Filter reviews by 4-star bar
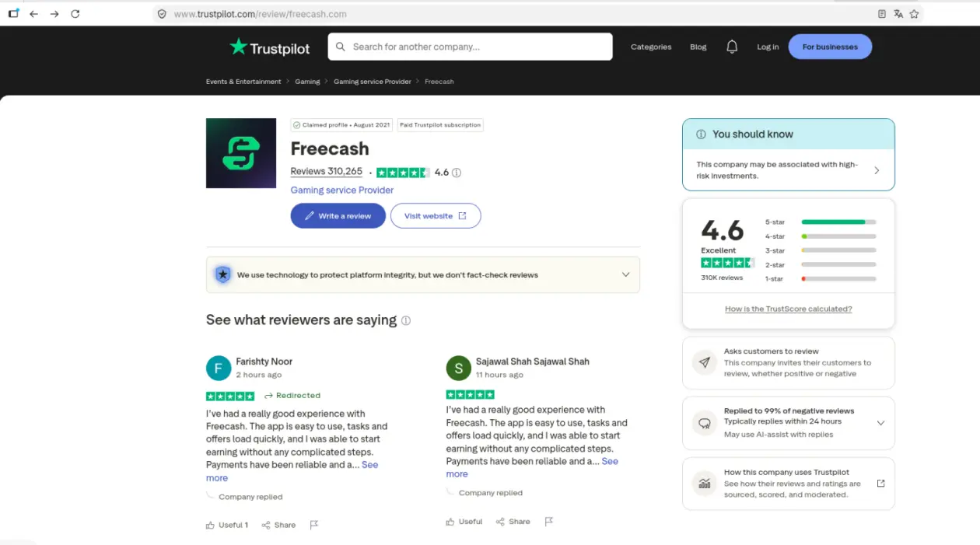This screenshot has height=545, width=980. point(838,236)
